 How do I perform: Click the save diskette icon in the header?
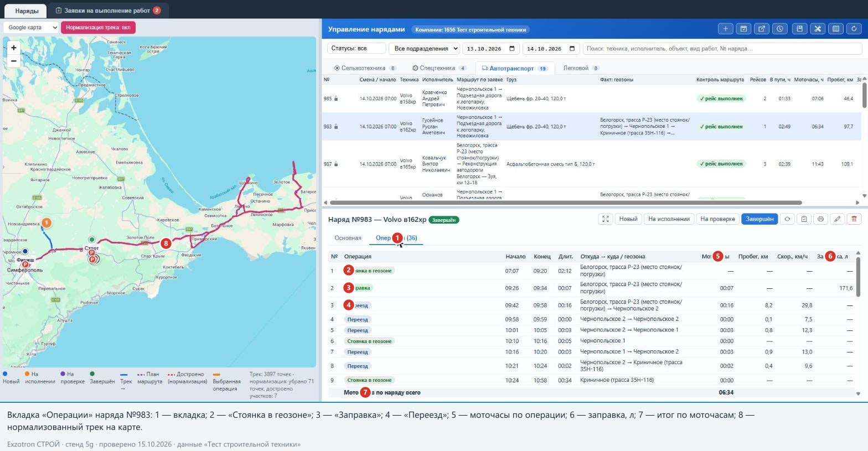[x=799, y=29]
